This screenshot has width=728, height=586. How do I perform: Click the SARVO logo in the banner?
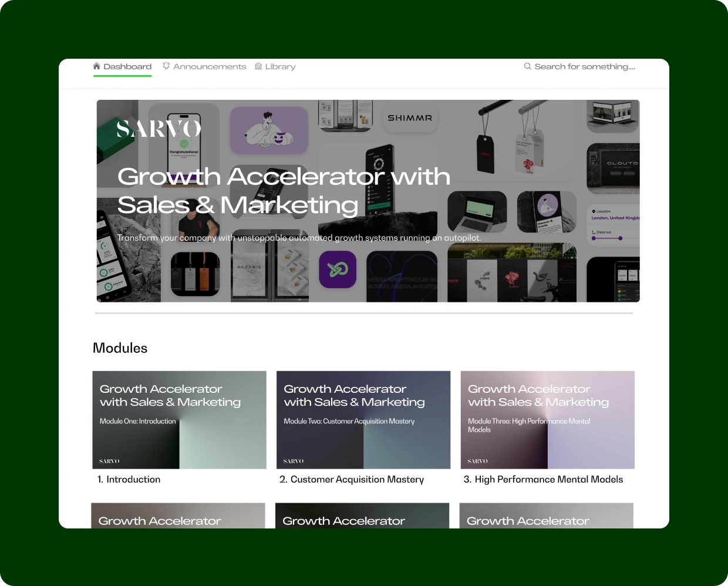click(x=159, y=129)
